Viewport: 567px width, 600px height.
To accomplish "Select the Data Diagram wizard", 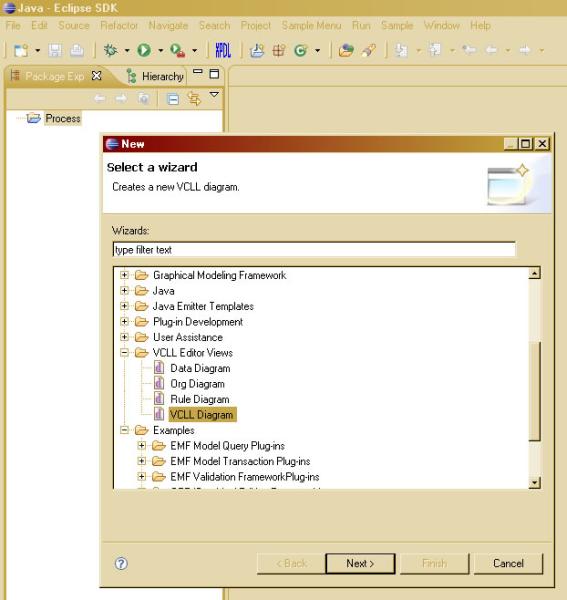I will [200, 368].
